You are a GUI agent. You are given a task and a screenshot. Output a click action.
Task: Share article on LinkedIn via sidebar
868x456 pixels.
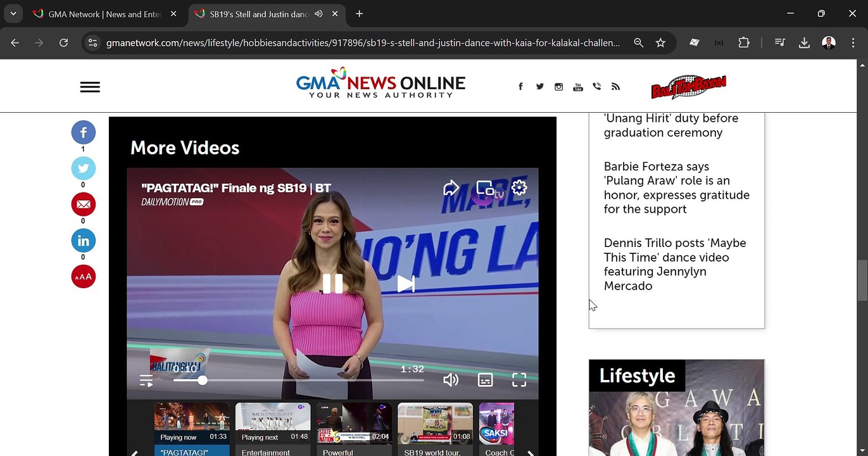tap(84, 241)
